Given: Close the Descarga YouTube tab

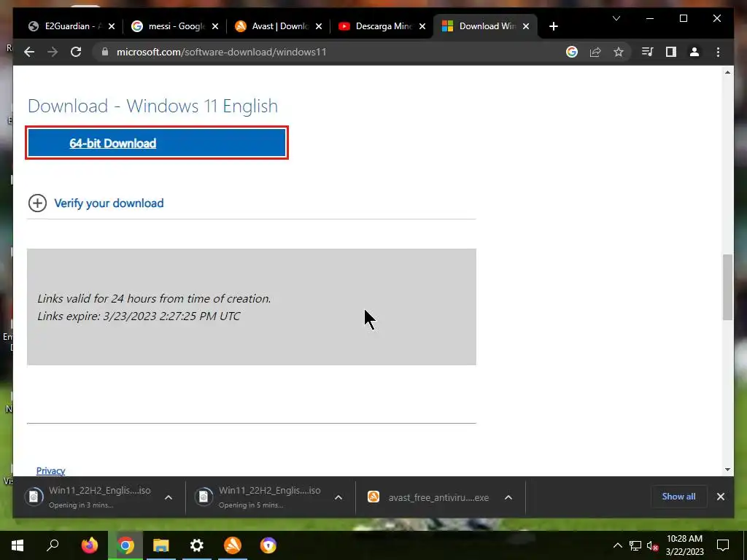Looking at the screenshot, I should click(x=422, y=26).
